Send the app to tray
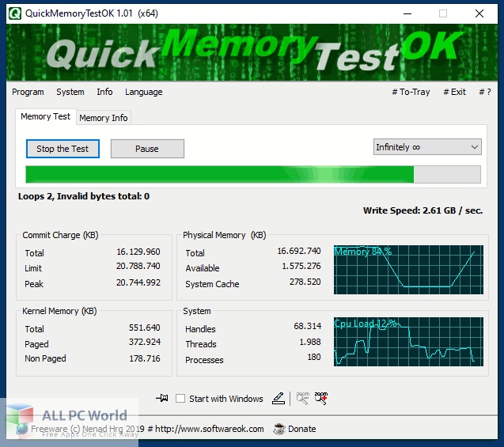Image resolution: width=504 pixels, height=447 pixels. pos(411,92)
